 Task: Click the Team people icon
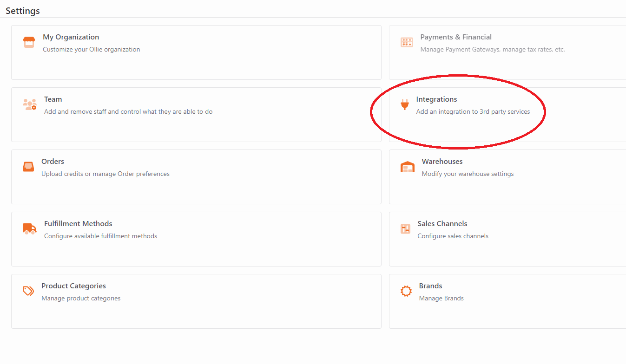click(x=29, y=104)
